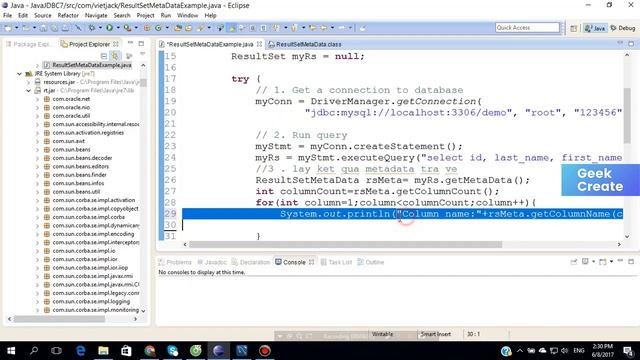
Task: Switch to the Package Explorer tab
Action: pos(28,44)
